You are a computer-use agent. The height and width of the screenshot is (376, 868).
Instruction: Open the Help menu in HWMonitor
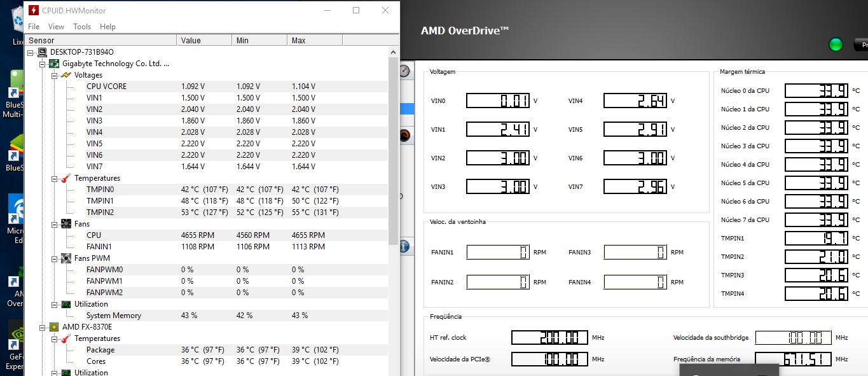coord(107,27)
